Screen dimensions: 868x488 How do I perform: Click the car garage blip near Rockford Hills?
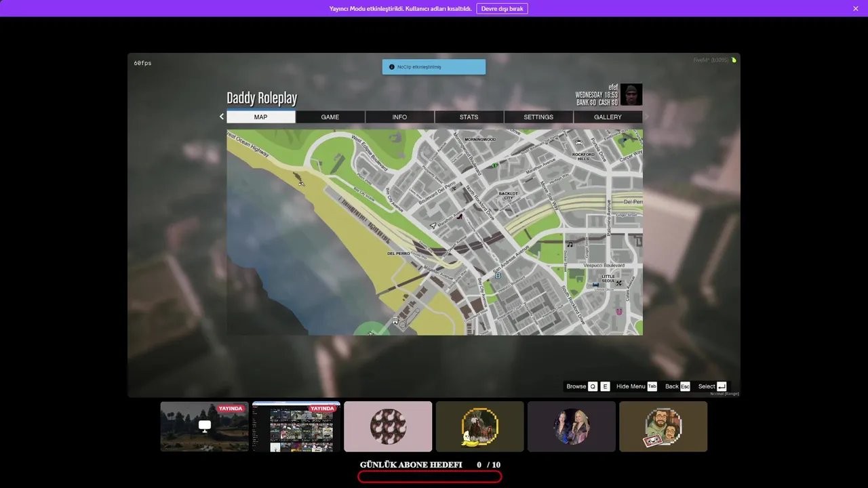578,143
